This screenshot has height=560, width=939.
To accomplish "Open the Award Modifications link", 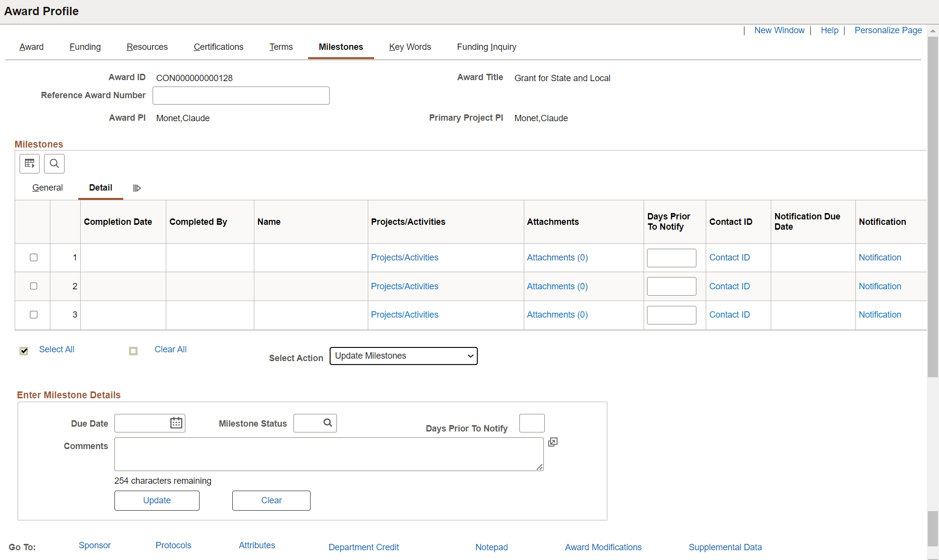I will pyautogui.click(x=603, y=547).
